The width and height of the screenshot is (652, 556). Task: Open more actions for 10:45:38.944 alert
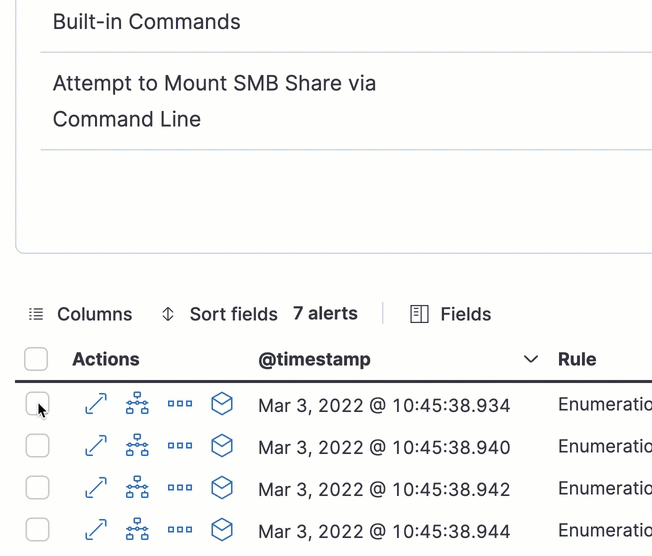[x=179, y=530]
